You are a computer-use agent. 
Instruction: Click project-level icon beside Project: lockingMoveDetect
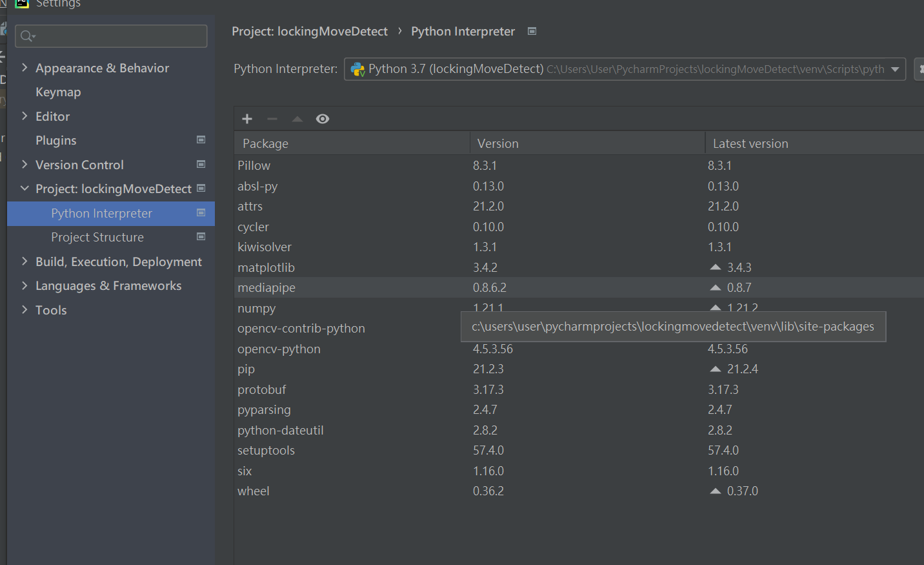[201, 189]
